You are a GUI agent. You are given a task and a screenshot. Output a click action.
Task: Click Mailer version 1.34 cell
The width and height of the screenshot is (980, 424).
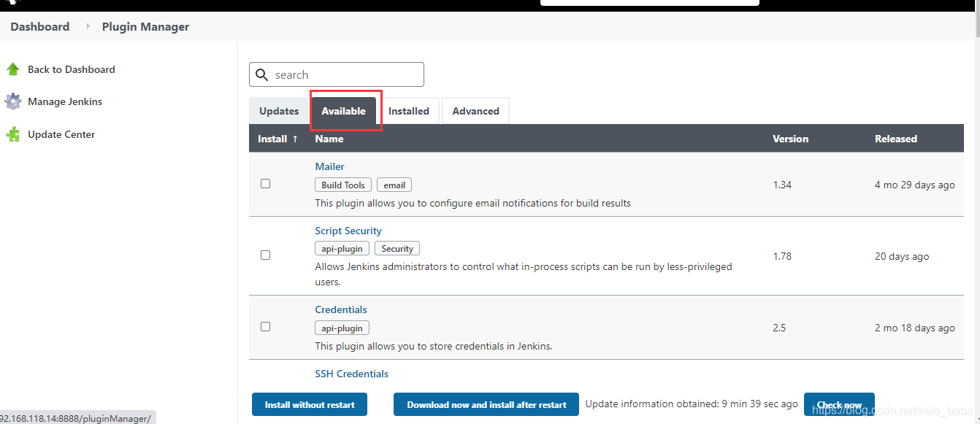pyautogui.click(x=783, y=185)
